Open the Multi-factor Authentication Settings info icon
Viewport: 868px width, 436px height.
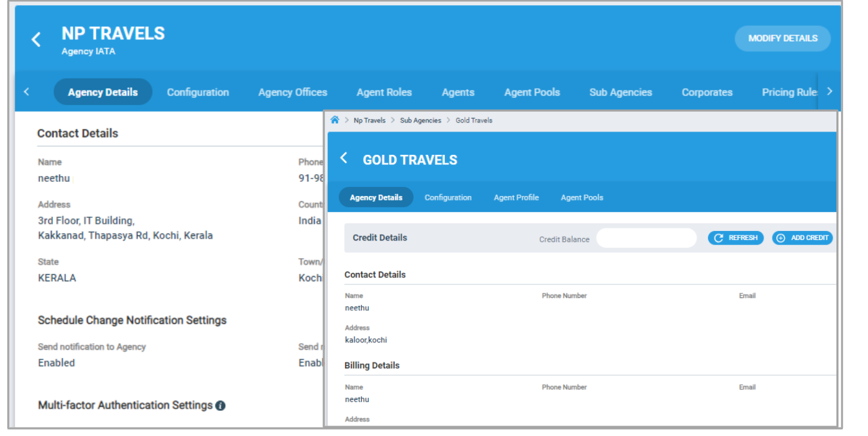pos(221,405)
